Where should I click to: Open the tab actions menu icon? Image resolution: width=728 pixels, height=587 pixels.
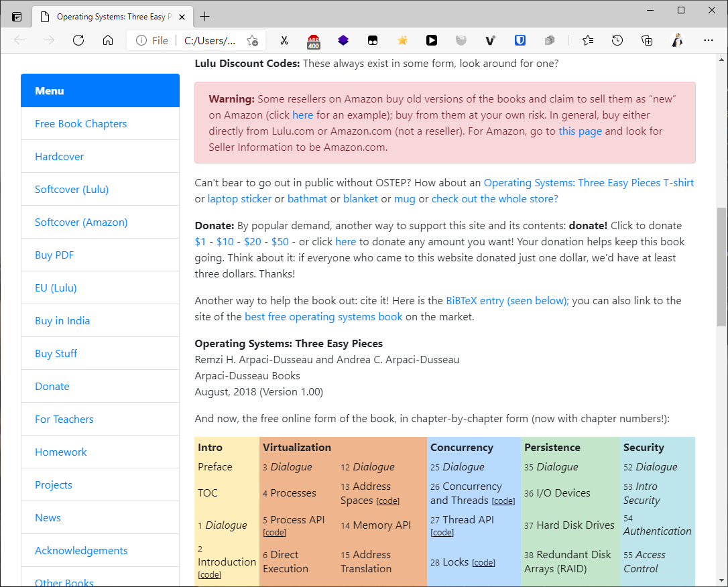pyautogui.click(x=17, y=17)
